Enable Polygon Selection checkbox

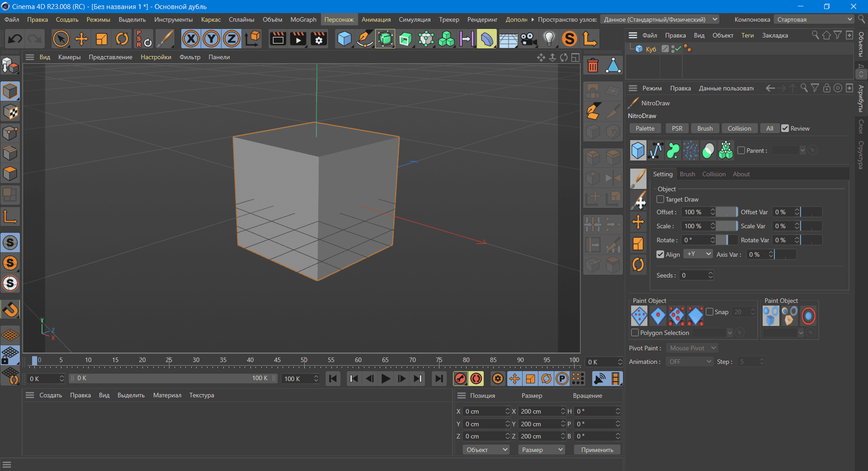click(x=635, y=333)
